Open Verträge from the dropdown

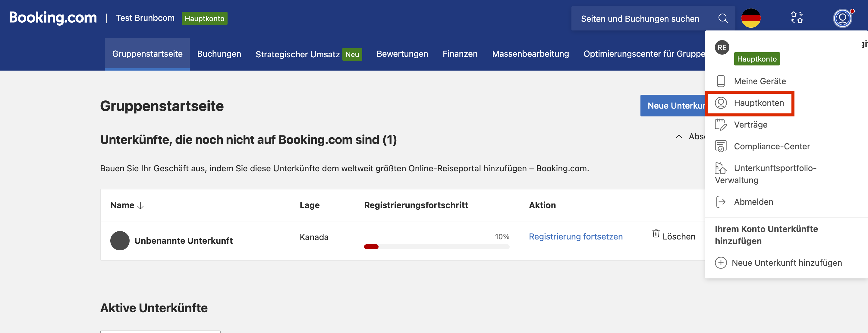point(750,125)
